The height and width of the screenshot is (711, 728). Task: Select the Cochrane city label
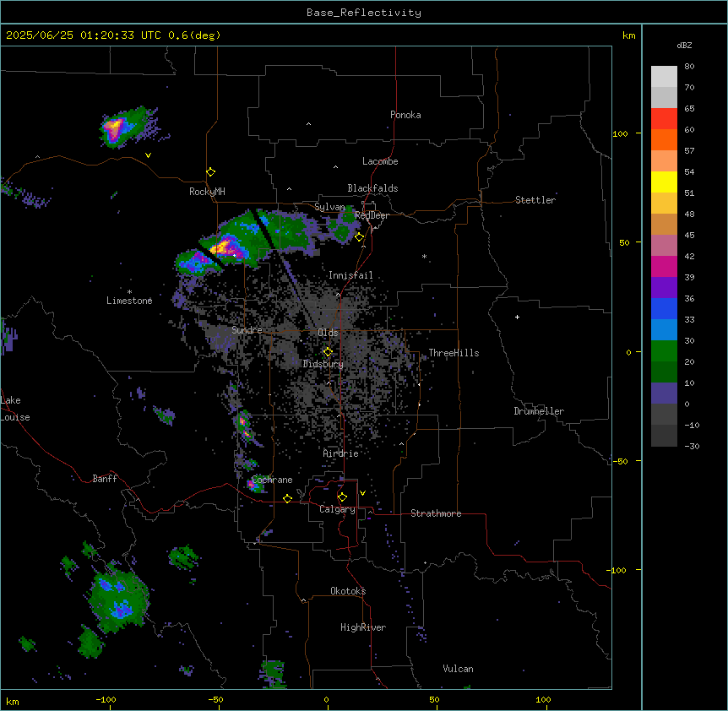pos(272,480)
